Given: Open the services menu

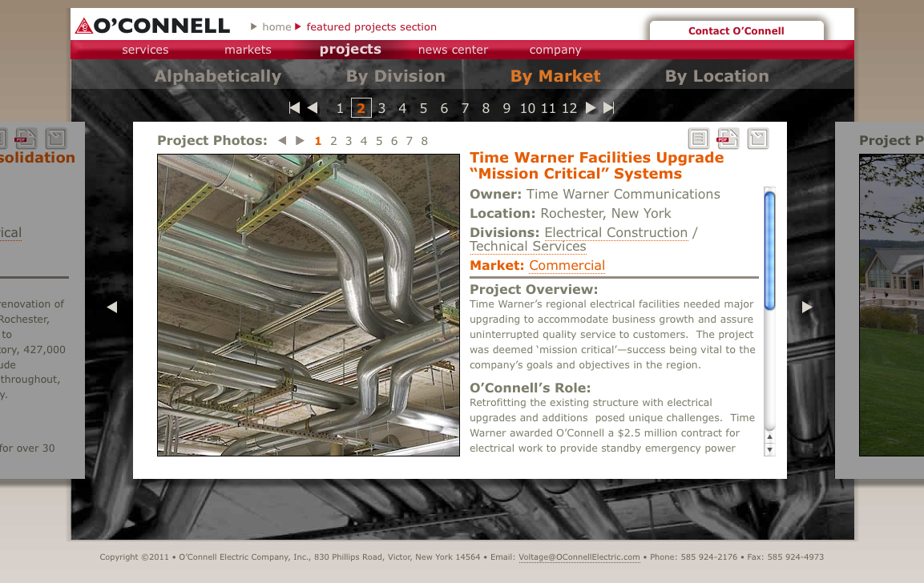Looking at the screenshot, I should tap(145, 50).
